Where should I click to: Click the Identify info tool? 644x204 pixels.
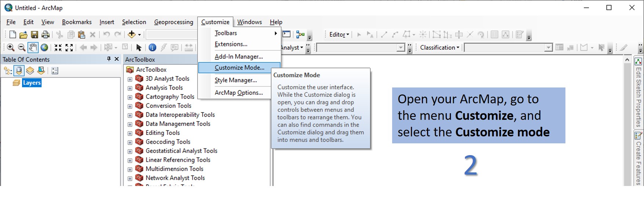(152, 47)
